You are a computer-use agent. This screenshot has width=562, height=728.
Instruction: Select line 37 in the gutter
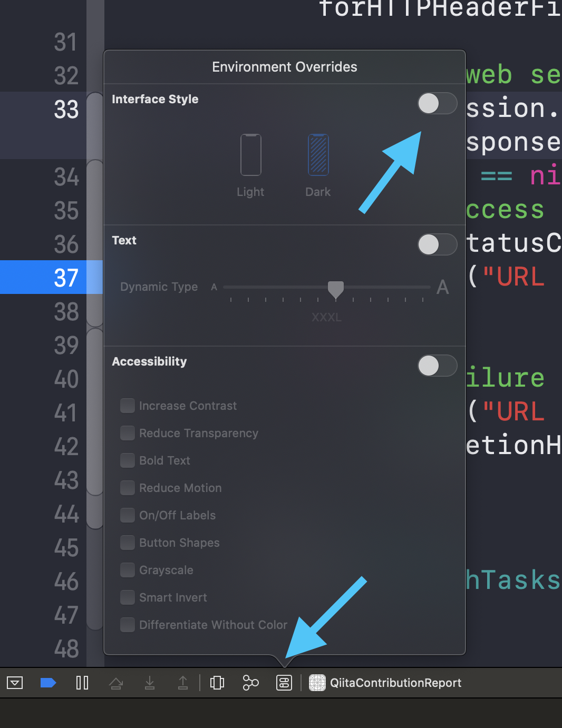(66, 278)
